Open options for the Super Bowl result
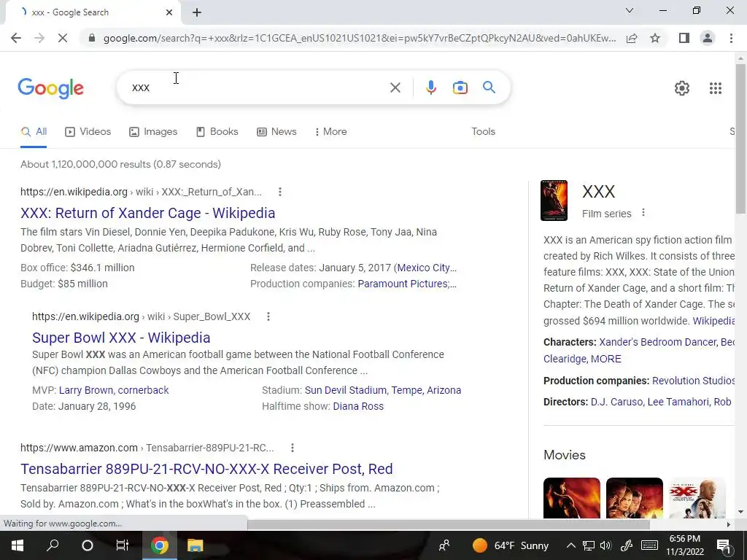The height and width of the screenshot is (560, 747). pyautogui.click(x=268, y=316)
